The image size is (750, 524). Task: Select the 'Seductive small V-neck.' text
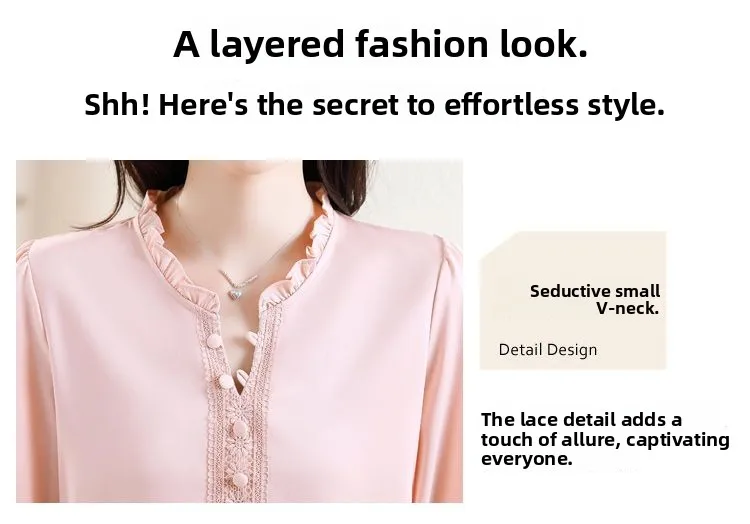595,300
